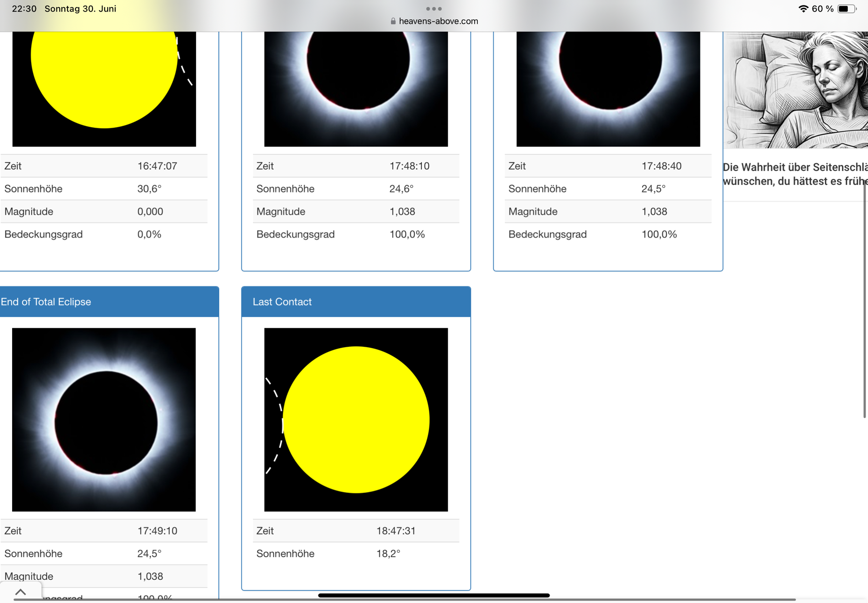Tap the lock icon beside heavens-above.com

pyautogui.click(x=393, y=21)
